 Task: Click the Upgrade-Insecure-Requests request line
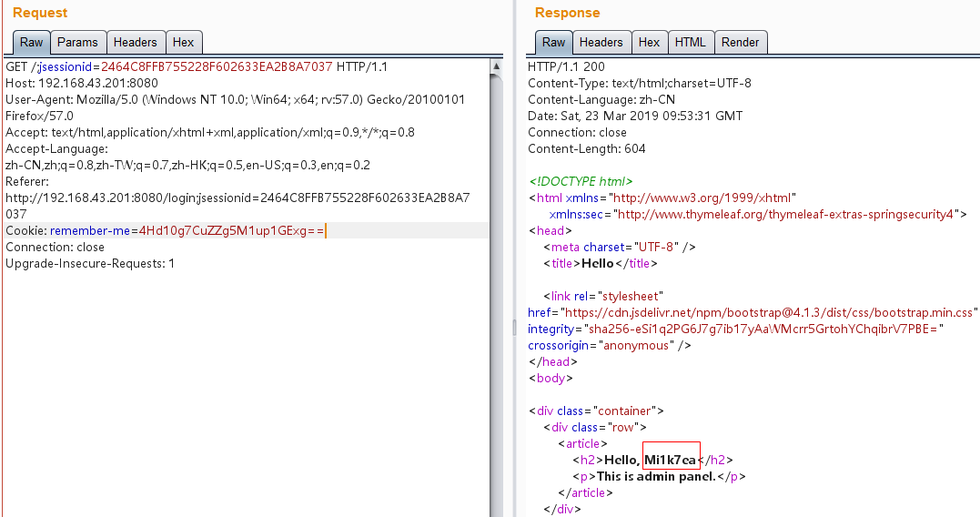[89, 264]
